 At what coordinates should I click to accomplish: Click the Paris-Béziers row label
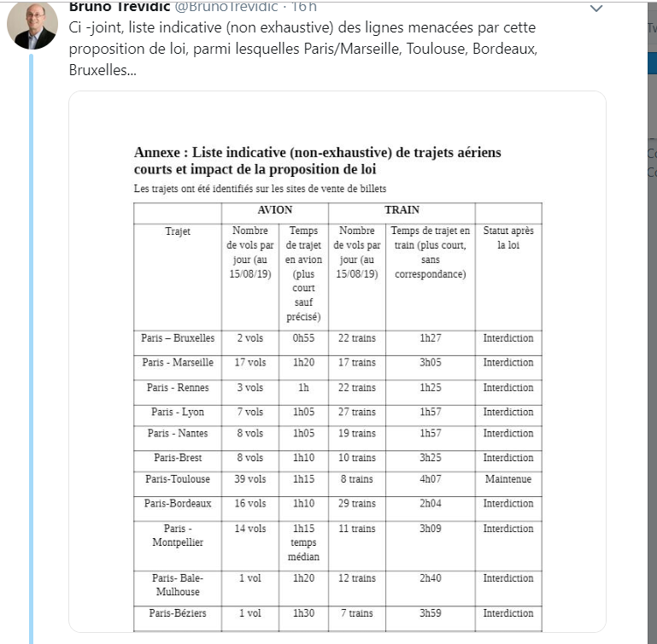(x=178, y=613)
